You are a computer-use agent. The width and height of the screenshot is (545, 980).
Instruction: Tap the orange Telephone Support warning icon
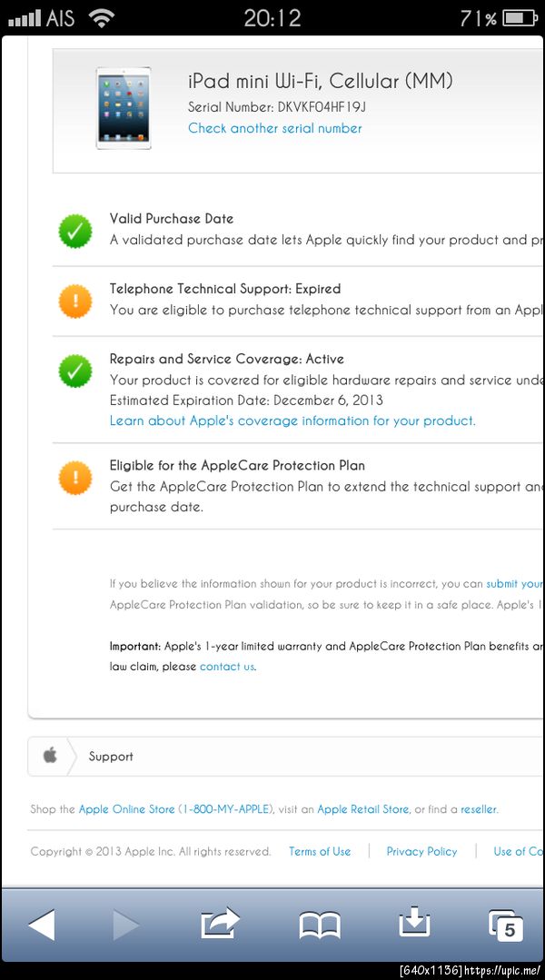pyautogui.click(x=75, y=301)
